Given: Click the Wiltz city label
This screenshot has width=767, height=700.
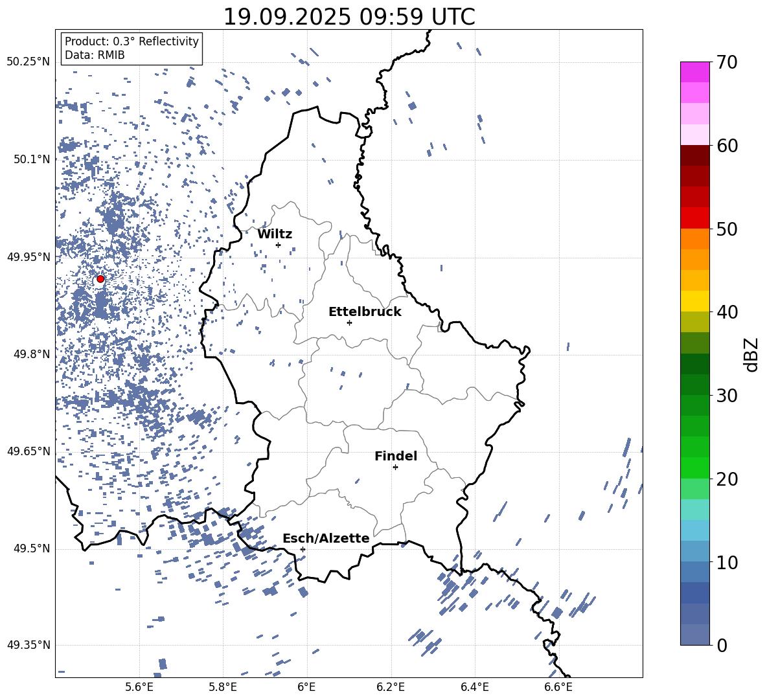Looking at the screenshot, I should (275, 234).
